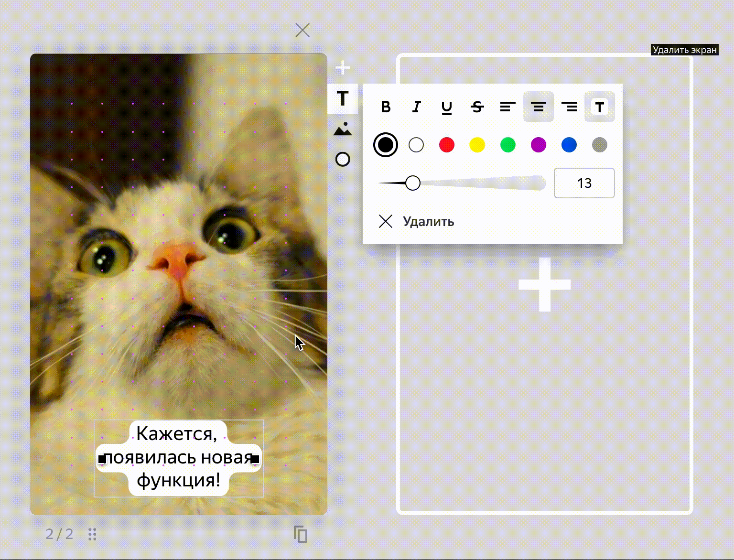Screen dimensions: 734x560
Task: Select the green color swatch
Action: click(508, 145)
